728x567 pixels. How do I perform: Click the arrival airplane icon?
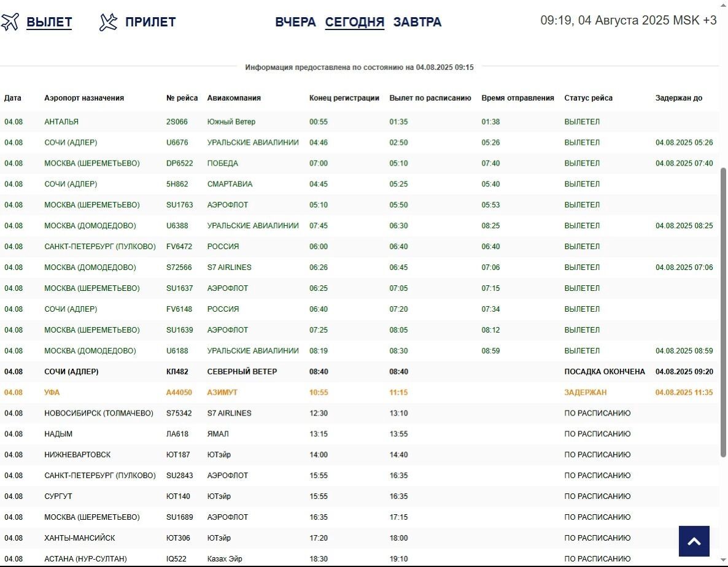109,22
